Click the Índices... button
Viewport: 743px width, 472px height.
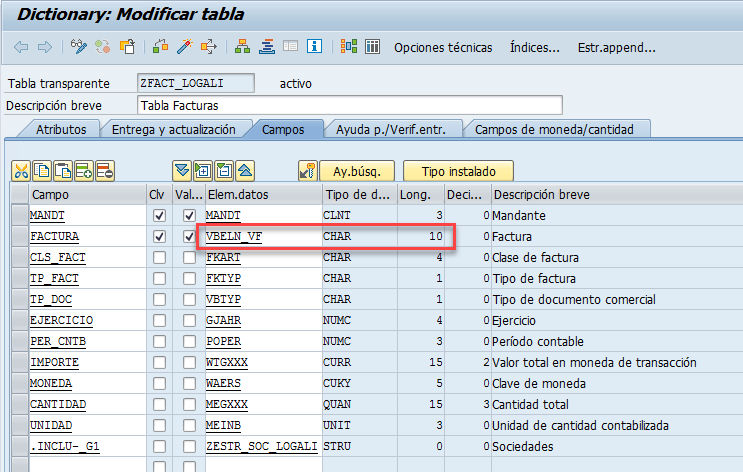click(x=535, y=47)
